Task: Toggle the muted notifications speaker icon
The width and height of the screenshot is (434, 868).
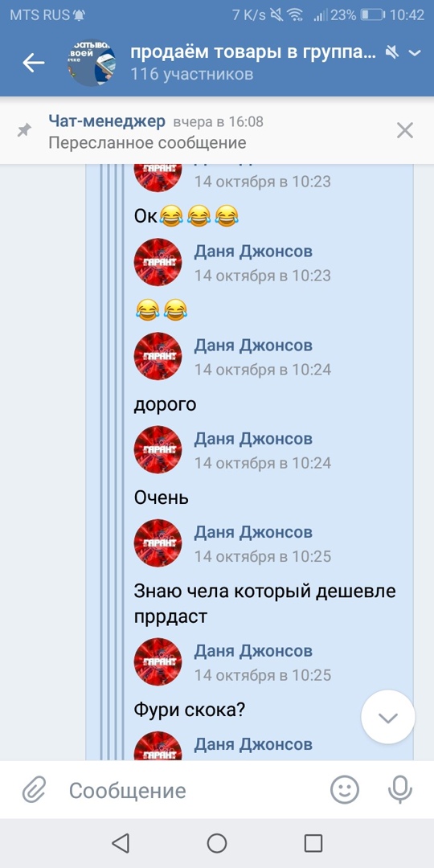Action: click(x=392, y=53)
